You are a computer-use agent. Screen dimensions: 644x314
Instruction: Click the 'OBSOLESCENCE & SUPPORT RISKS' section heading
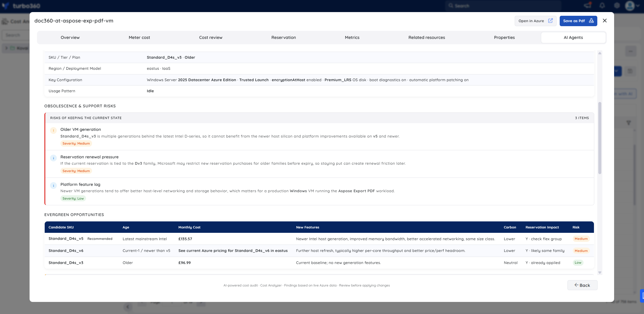[80, 106]
